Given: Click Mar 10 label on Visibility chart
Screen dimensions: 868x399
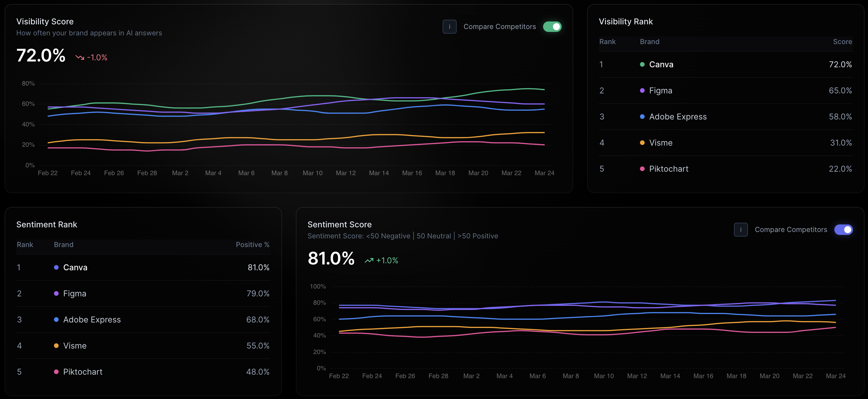Looking at the screenshot, I should click(312, 173).
